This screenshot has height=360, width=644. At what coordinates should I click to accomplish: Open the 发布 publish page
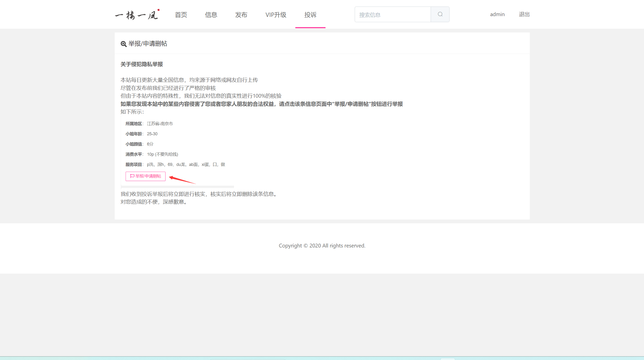(x=241, y=15)
